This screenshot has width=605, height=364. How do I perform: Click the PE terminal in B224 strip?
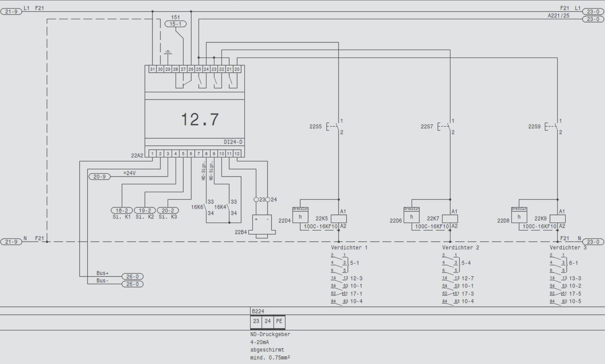click(x=279, y=321)
